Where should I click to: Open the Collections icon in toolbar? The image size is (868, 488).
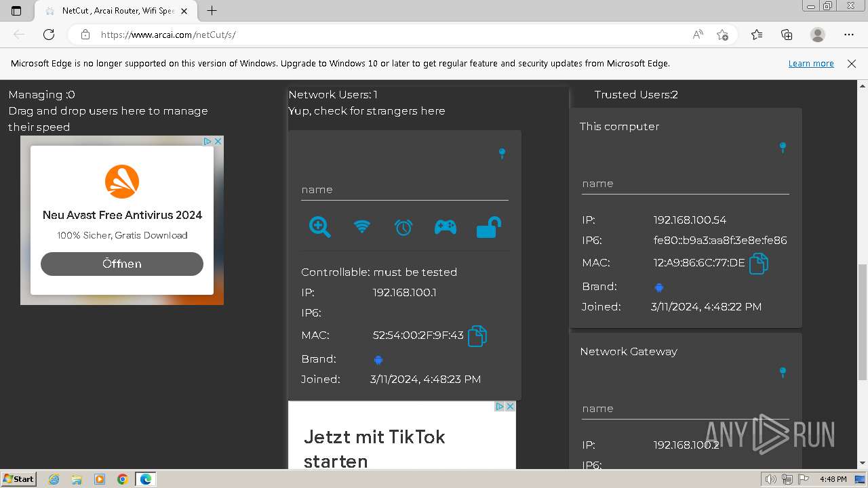tap(787, 35)
